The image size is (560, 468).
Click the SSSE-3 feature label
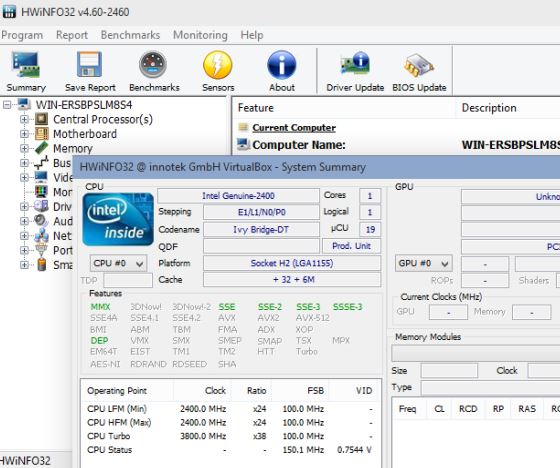point(348,307)
